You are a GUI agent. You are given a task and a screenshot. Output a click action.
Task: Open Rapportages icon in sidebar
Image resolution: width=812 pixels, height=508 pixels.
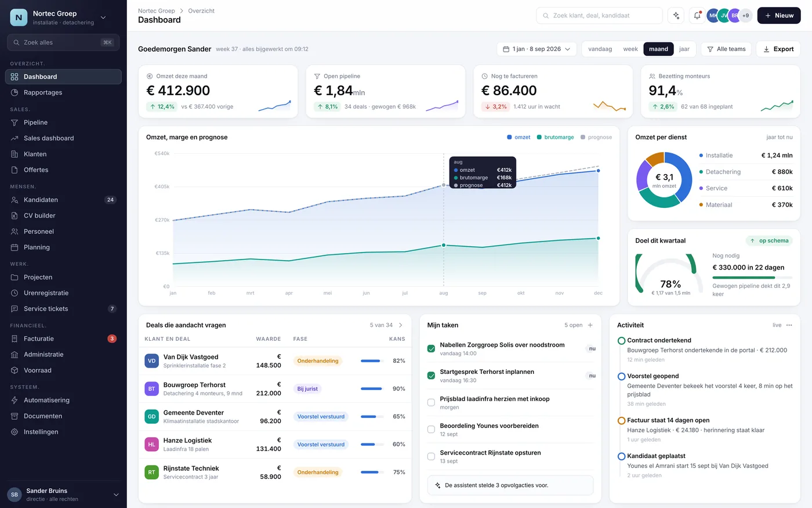14,92
